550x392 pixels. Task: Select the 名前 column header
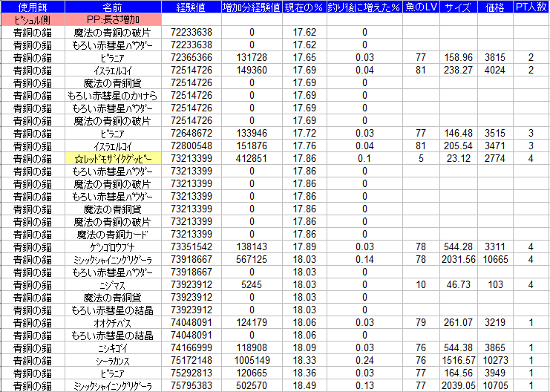pos(113,7)
